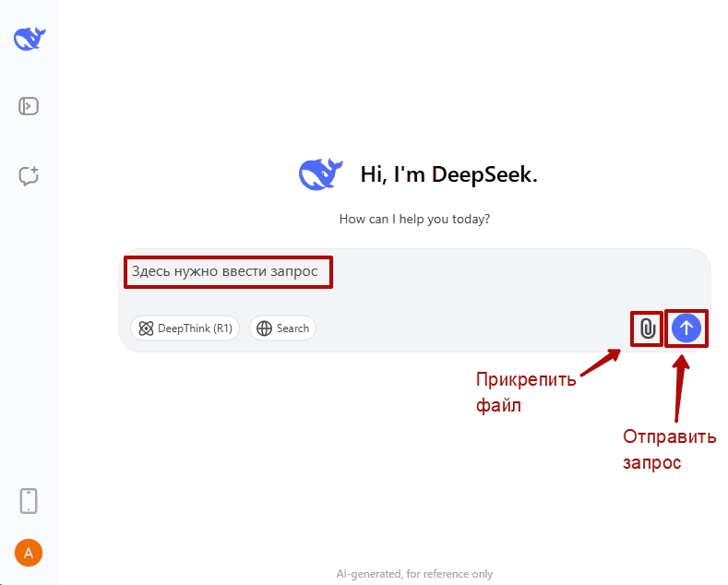Click the red arrow pointing to the send button
The image size is (728, 585).
pos(680,388)
